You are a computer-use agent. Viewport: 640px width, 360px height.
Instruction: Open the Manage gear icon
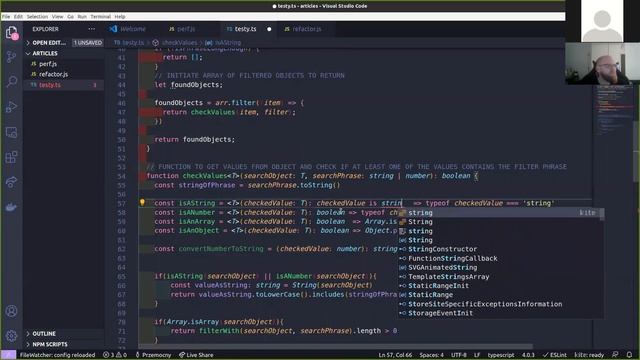point(11,336)
